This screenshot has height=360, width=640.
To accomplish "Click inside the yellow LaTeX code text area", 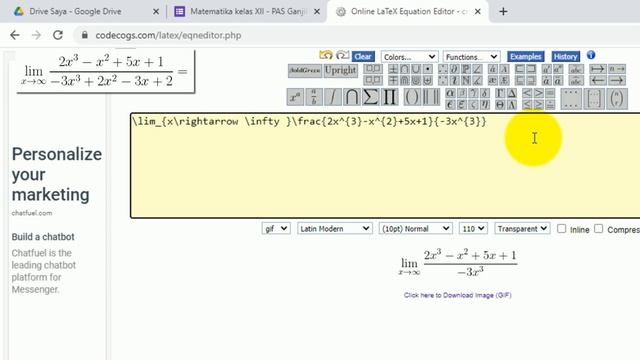I will point(385,165).
